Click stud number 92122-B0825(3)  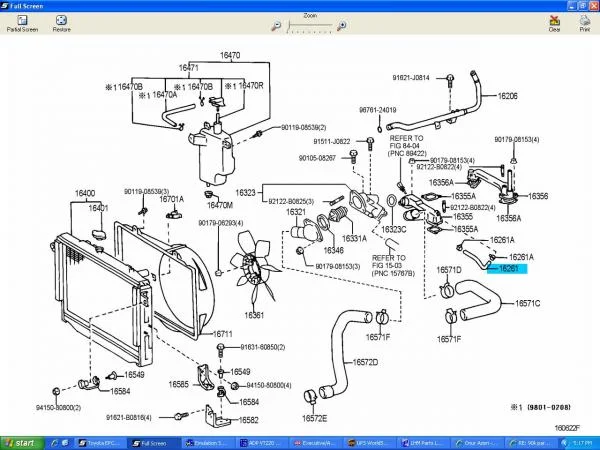click(291, 201)
